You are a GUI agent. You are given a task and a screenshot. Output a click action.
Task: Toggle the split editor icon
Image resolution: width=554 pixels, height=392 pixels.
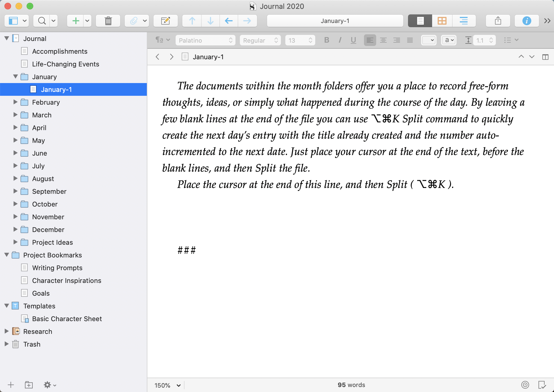[x=545, y=57]
